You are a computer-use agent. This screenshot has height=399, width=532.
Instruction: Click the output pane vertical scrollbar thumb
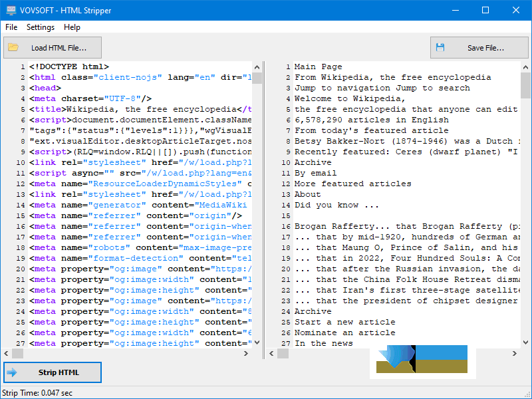pyautogui.click(x=525, y=86)
